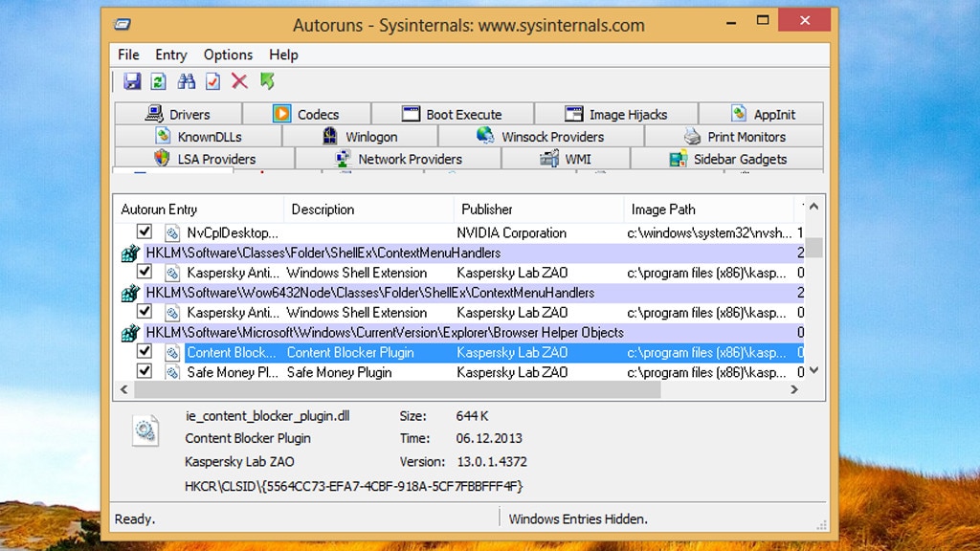Image resolution: width=980 pixels, height=551 pixels.
Task: Refresh the autoruns list via toolbar icon
Action: point(159,82)
